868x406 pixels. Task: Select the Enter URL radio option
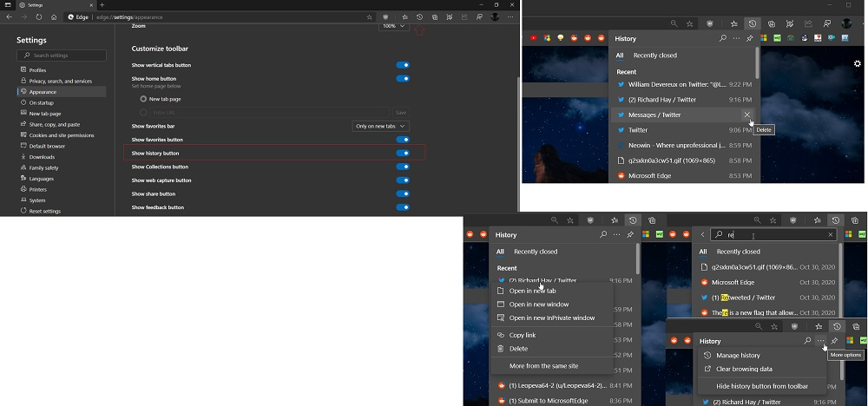[x=143, y=112]
